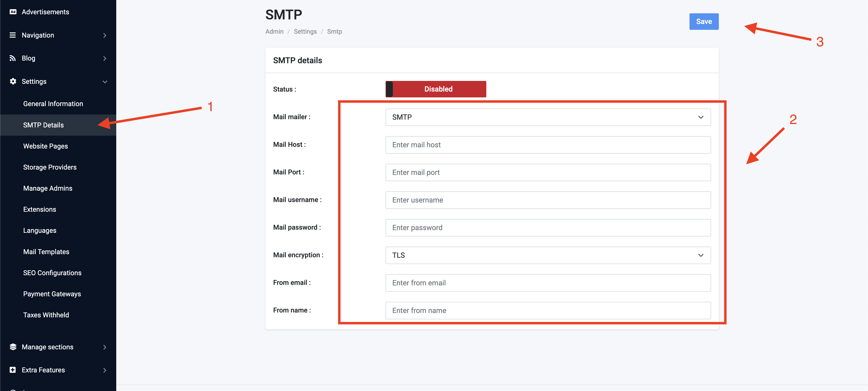This screenshot has height=391, width=868.
Task: Focus the Mail Host input field
Action: pyautogui.click(x=548, y=145)
